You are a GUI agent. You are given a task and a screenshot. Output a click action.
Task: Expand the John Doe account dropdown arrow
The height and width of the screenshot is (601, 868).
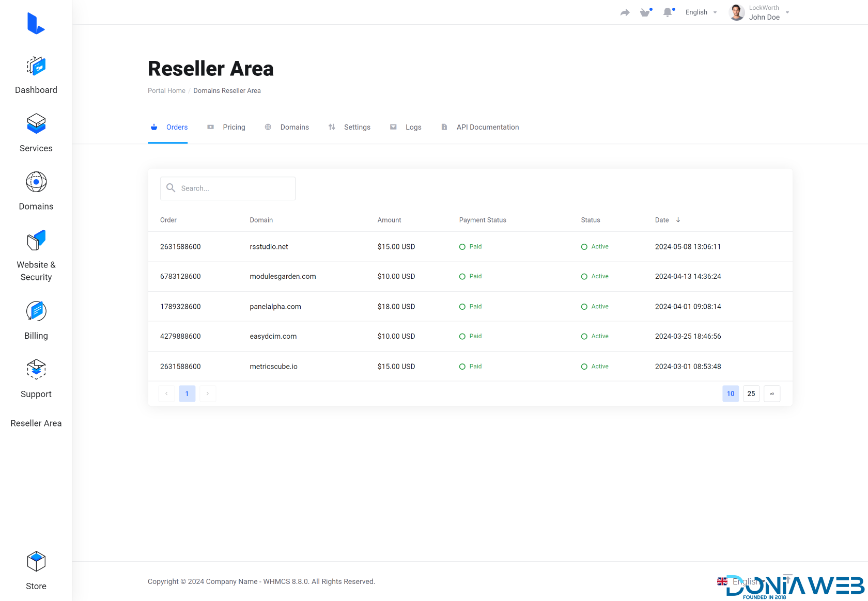click(x=787, y=12)
